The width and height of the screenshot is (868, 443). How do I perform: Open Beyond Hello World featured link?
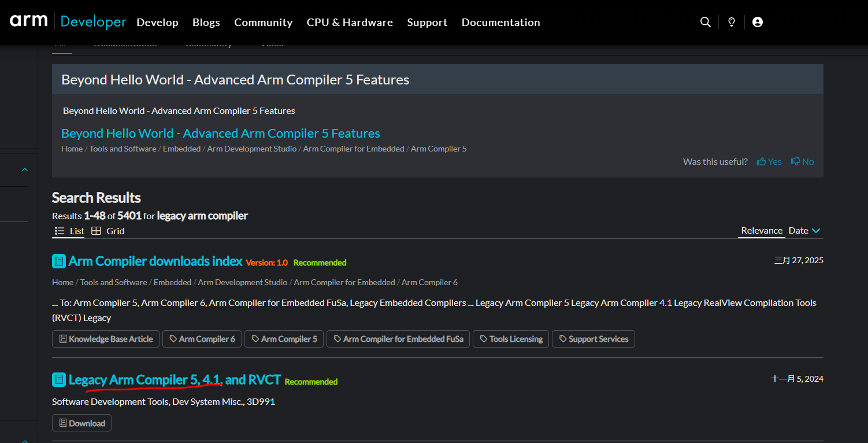220,134
